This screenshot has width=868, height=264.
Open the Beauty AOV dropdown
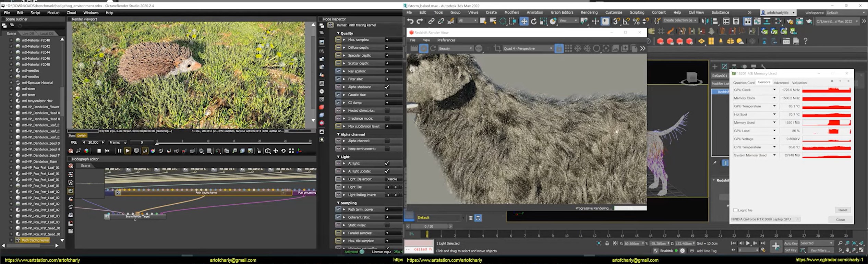455,49
